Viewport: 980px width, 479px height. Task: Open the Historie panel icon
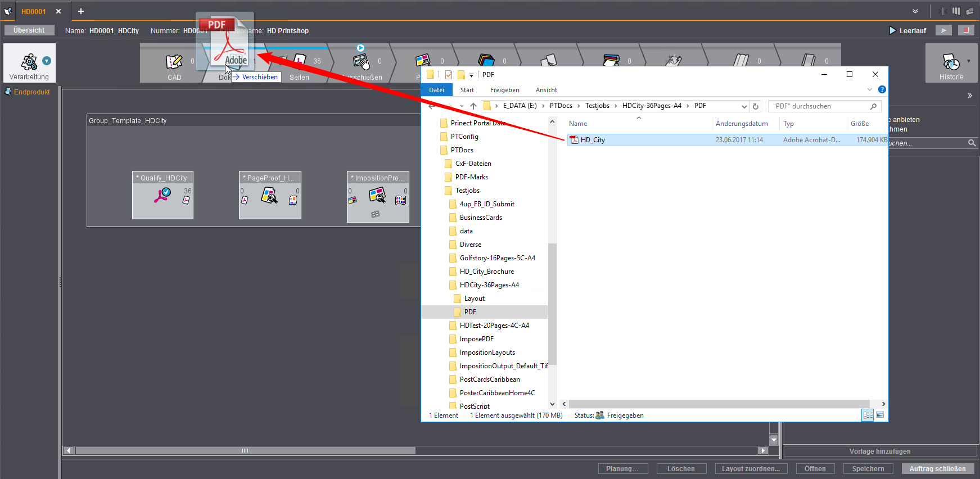951,62
